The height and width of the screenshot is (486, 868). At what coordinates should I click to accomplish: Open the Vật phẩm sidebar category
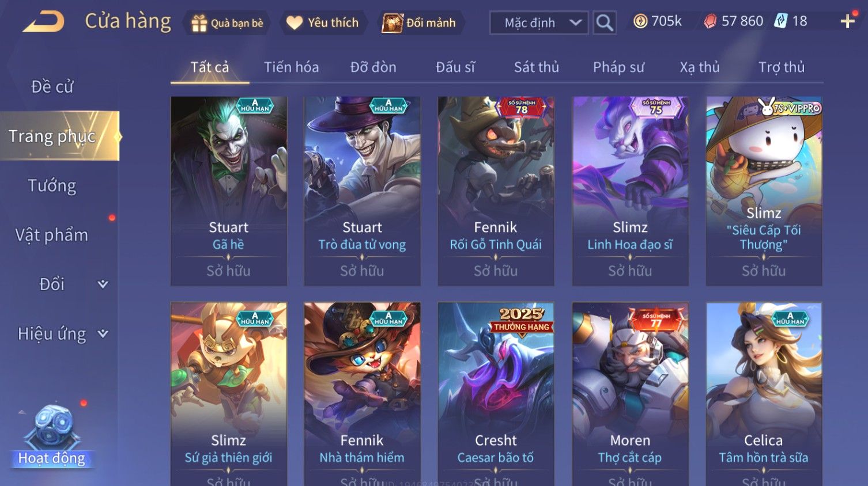(x=52, y=235)
